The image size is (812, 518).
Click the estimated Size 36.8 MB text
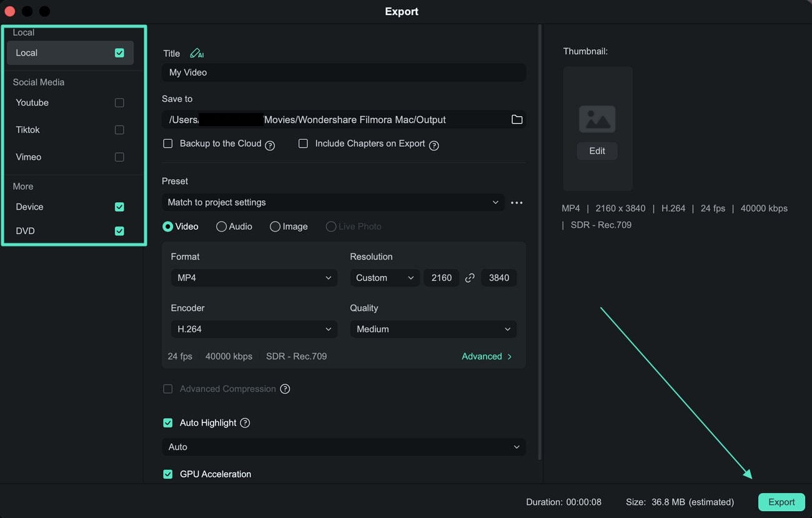click(x=680, y=502)
